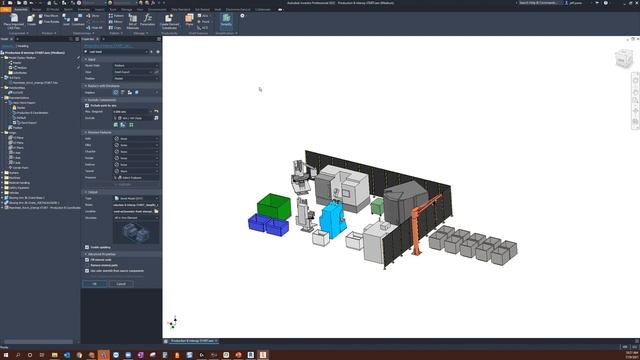Collapse the Remove Features section

(86, 133)
